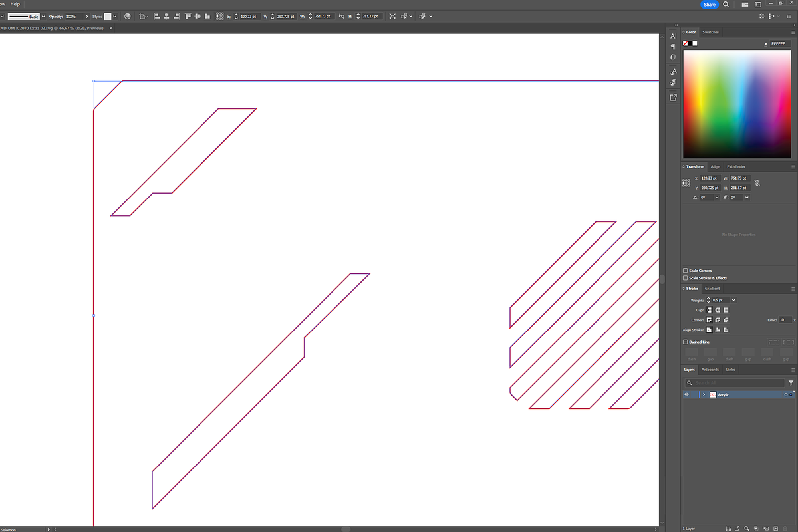
Task: Open the stroke Weight dropdown in Stroke panel
Action: pos(733,300)
